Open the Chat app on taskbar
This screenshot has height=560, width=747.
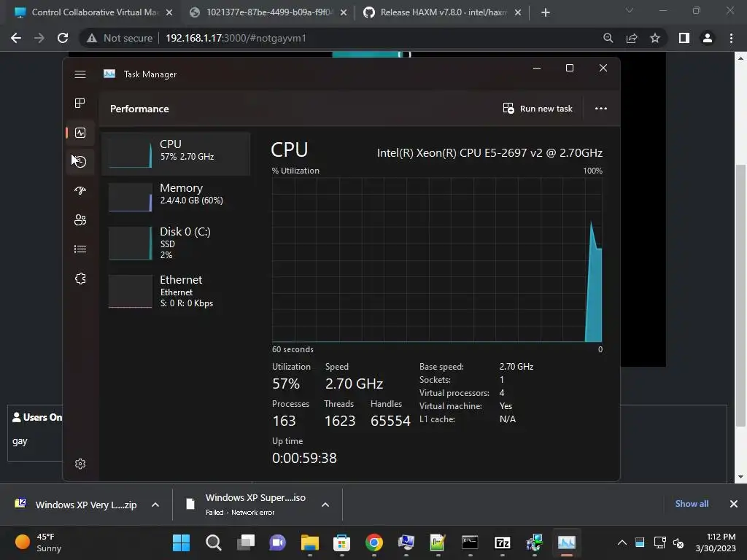point(278,542)
